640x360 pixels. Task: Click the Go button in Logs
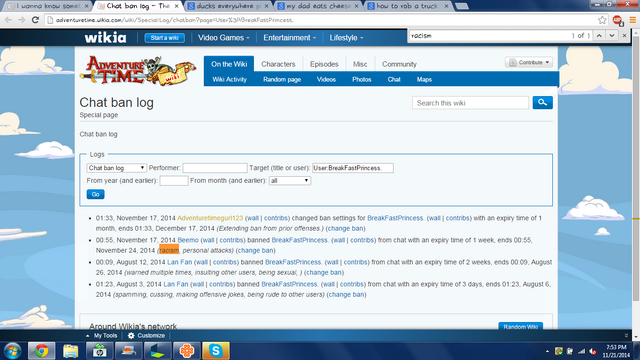96,194
